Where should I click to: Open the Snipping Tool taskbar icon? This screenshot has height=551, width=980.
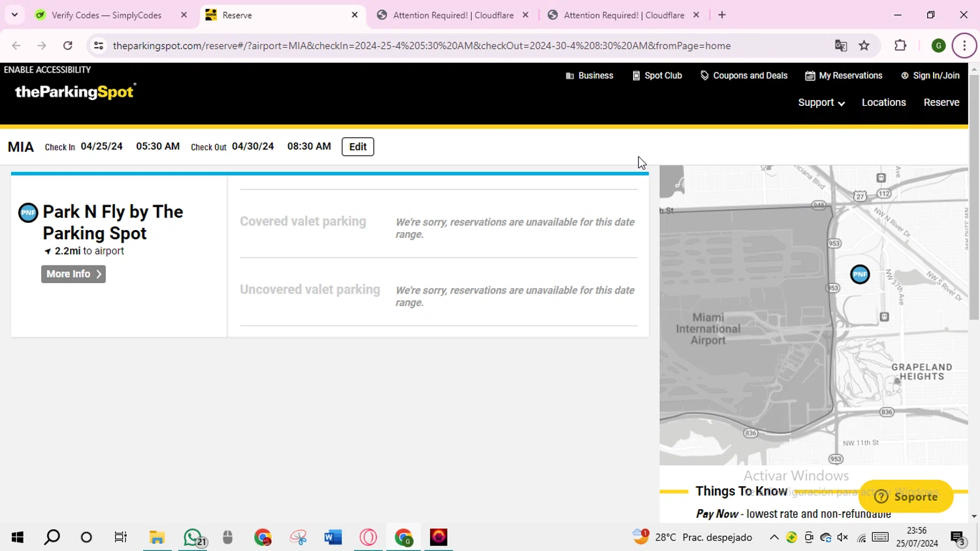[x=299, y=537]
